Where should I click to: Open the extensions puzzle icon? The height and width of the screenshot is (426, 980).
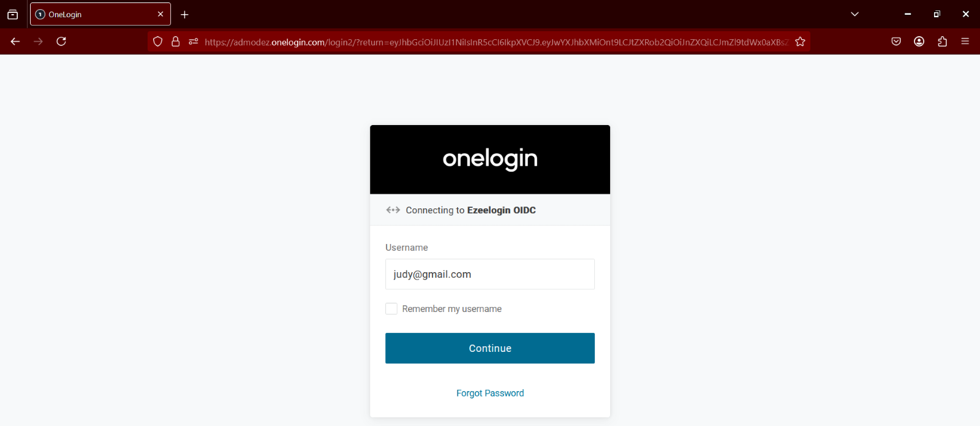[x=943, y=42]
